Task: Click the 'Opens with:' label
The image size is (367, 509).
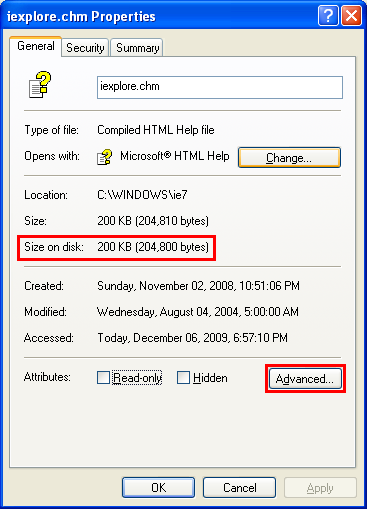Action: 52,156
